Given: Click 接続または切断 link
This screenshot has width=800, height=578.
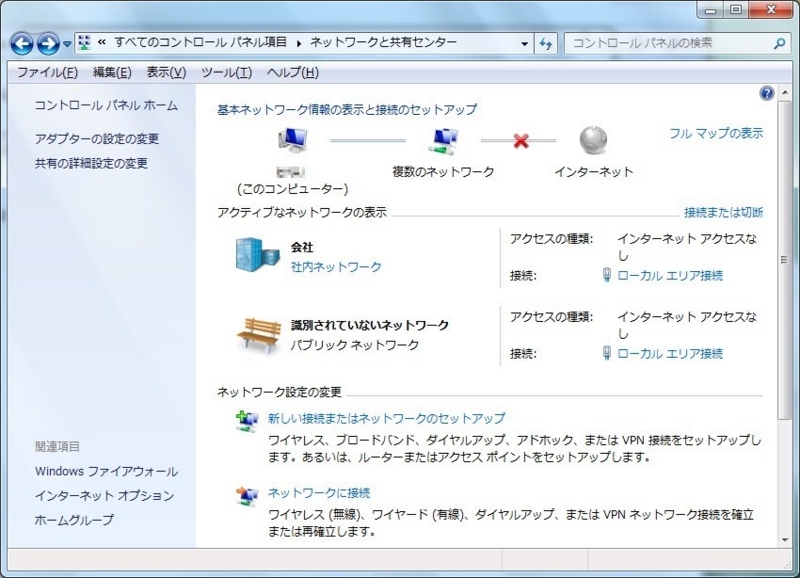Looking at the screenshot, I should click(x=723, y=212).
